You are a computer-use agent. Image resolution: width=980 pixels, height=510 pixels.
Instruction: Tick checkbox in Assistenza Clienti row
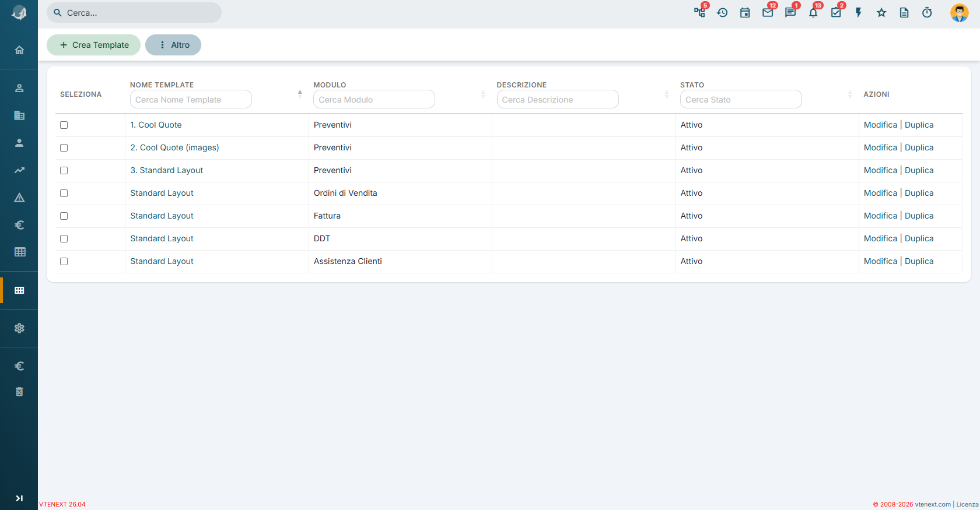[64, 261]
